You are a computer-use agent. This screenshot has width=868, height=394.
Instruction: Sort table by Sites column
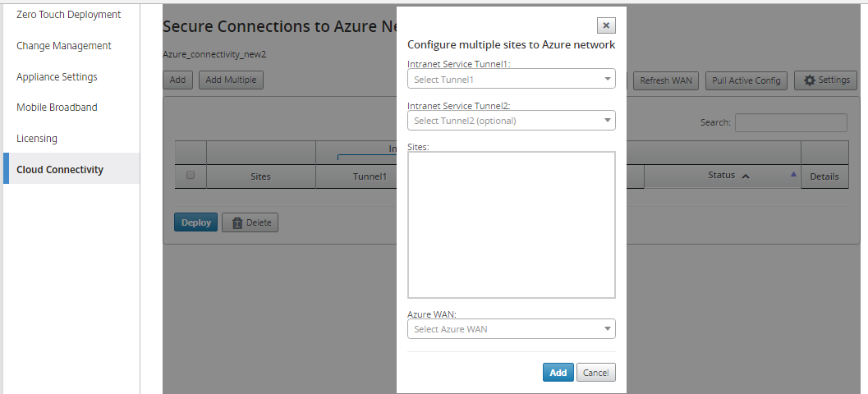pyautogui.click(x=261, y=176)
